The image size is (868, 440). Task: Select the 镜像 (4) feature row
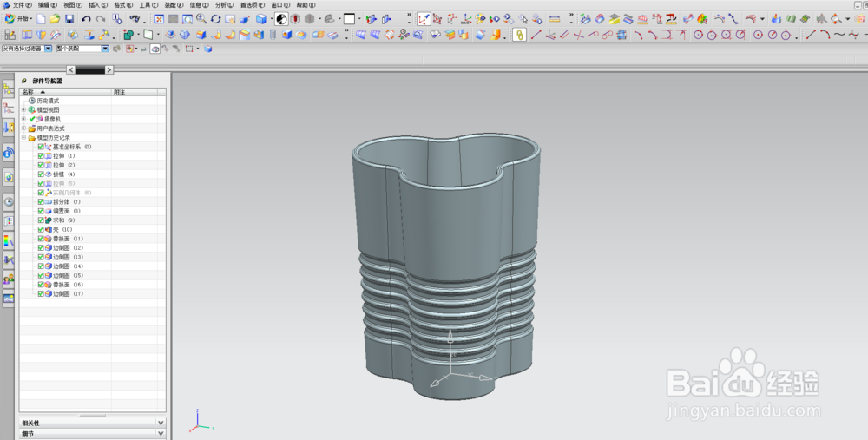click(x=63, y=174)
